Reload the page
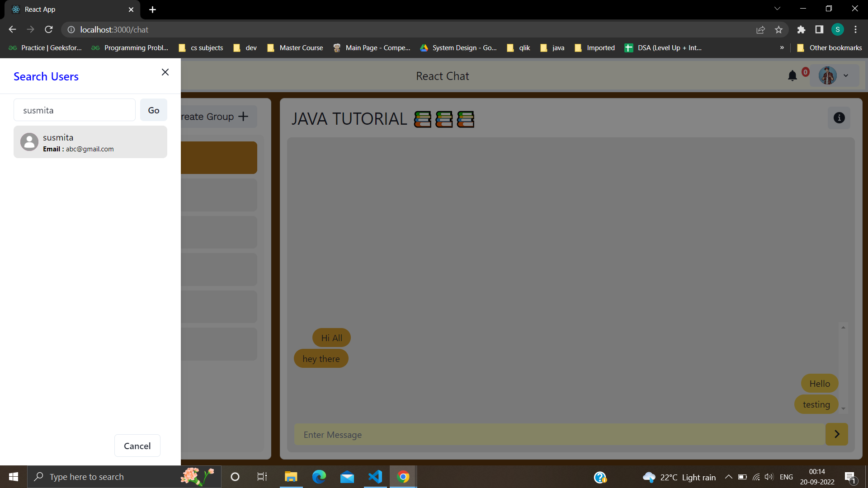The image size is (868, 488). tap(49, 30)
